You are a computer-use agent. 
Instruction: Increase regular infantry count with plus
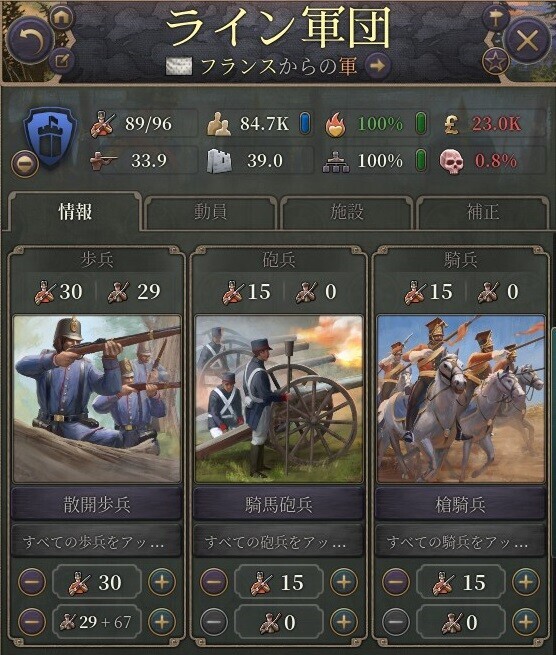(162, 582)
